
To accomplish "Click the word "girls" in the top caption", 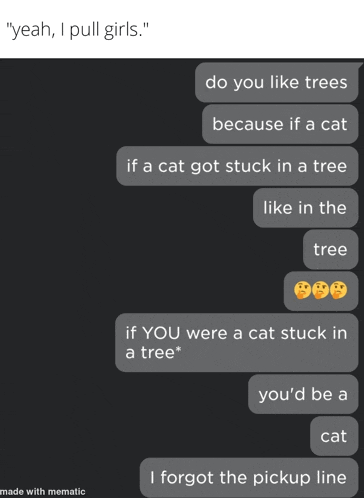I will click(122, 30).
